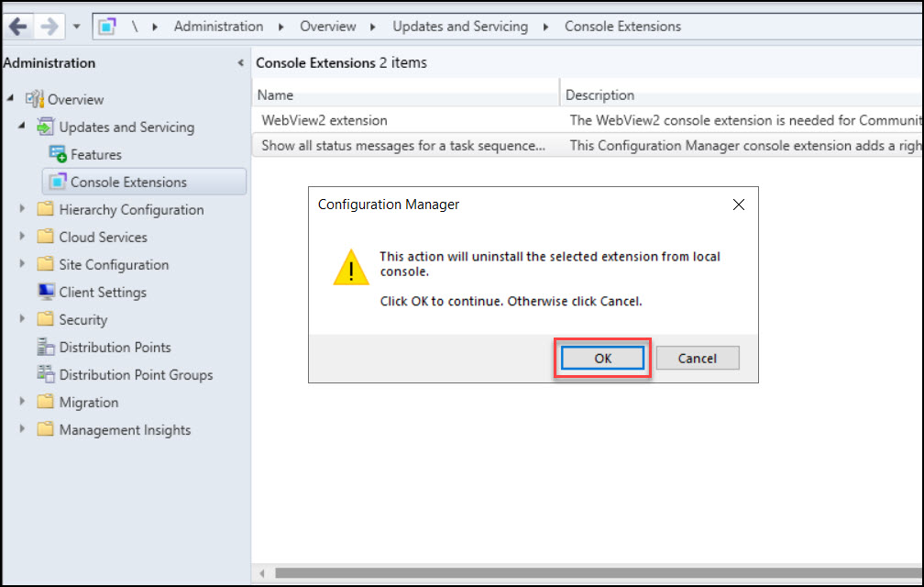This screenshot has height=587, width=924.
Task: Click Cancel in the Configuration Manager dialog
Action: [x=697, y=358]
